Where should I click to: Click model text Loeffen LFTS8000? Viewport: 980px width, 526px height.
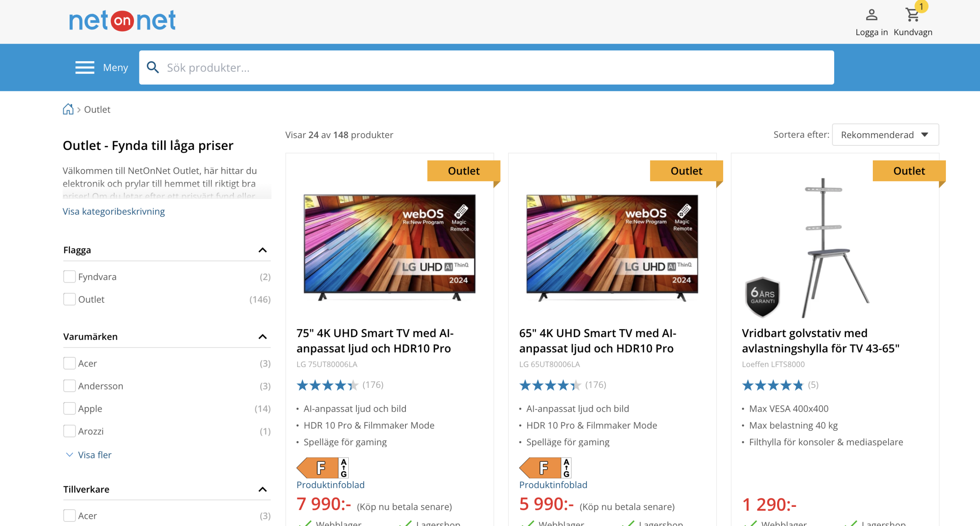tap(773, 365)
